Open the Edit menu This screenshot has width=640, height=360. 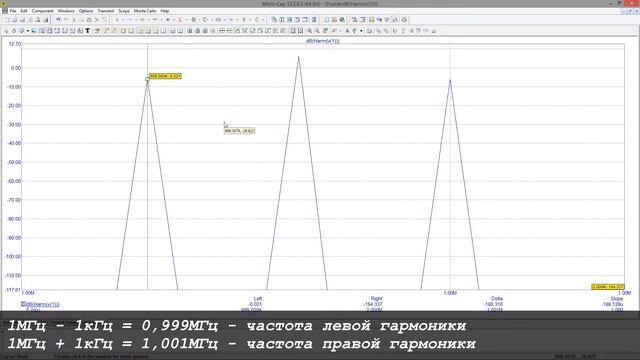click(24, 11)
